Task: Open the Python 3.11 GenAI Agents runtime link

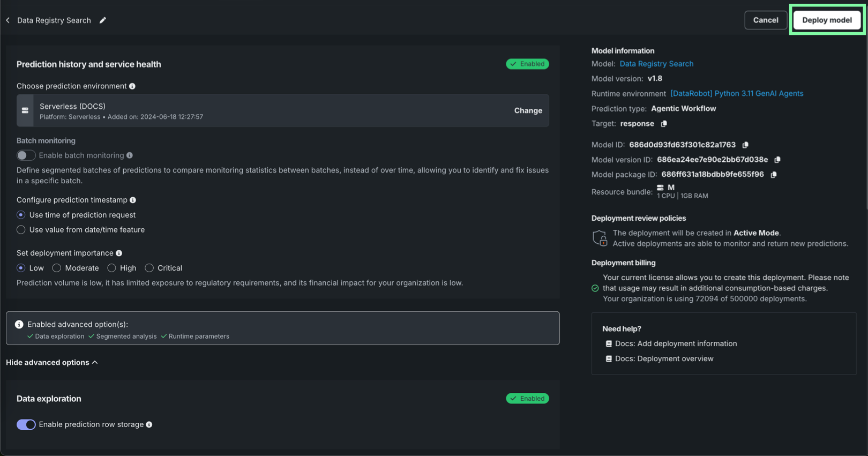Action: [736, 93]
